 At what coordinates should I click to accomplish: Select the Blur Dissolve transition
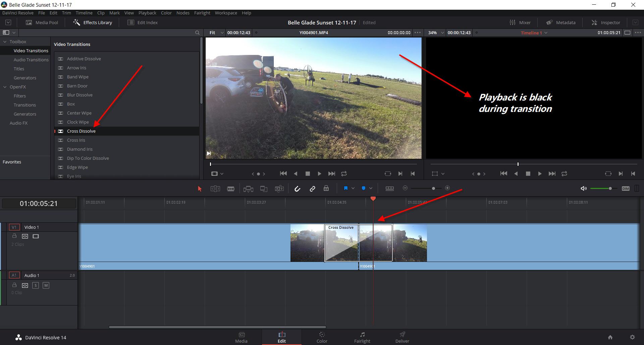(127, 95)
